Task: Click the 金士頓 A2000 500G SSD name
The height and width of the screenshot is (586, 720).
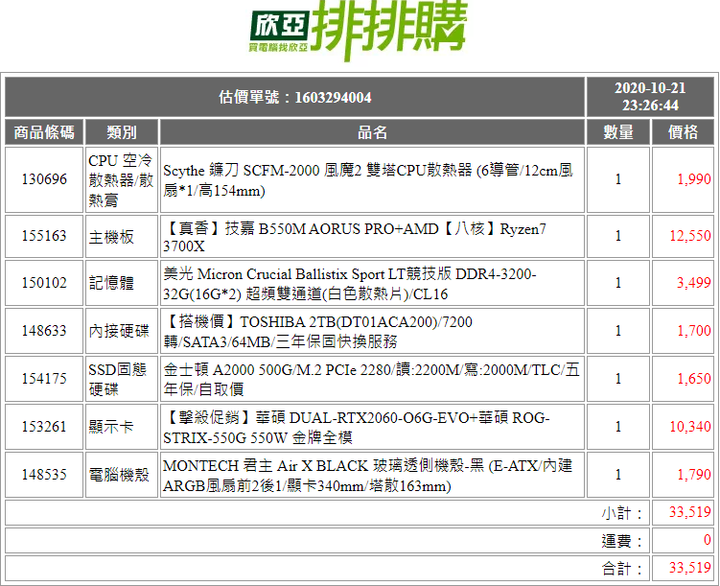Action: coord(371,379)
